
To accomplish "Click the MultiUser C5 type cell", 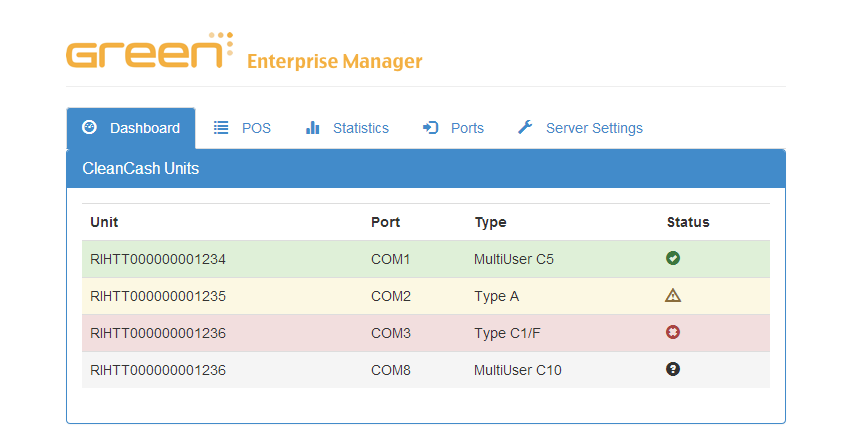I will coord(514,259).
